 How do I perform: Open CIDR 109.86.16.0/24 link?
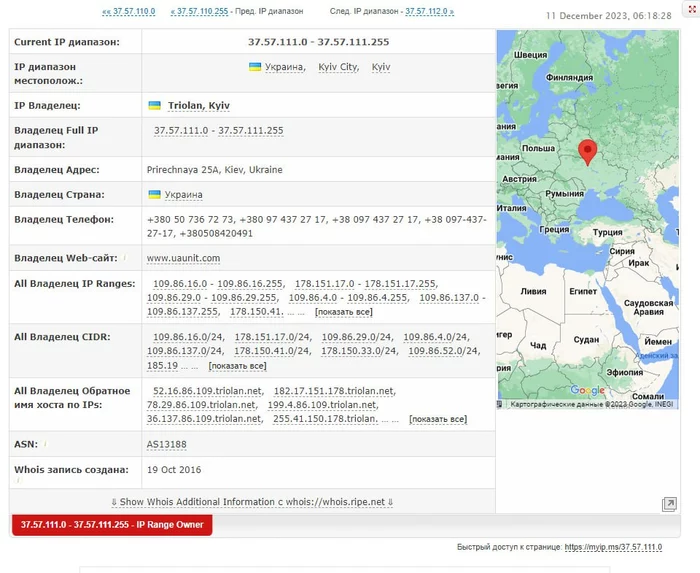point(188,337)
